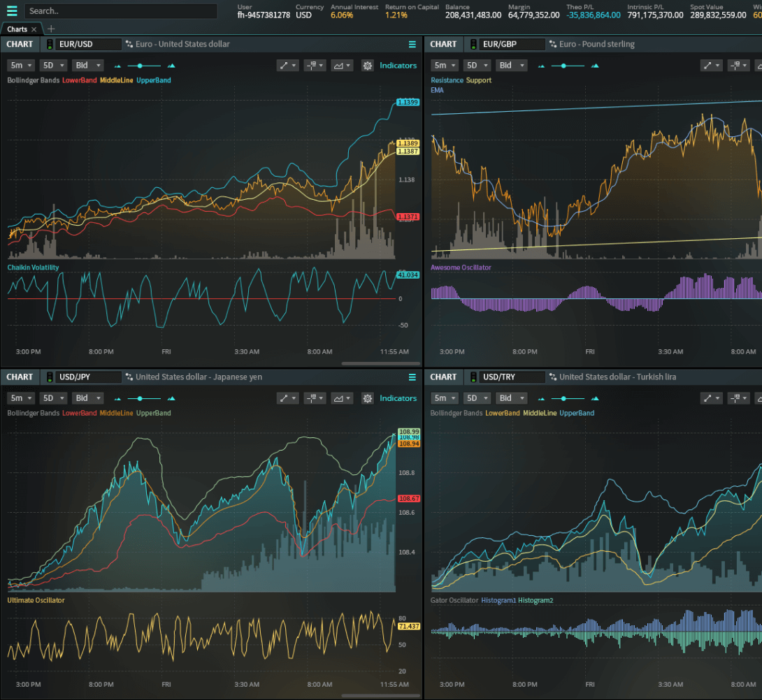Click the USD/TRY symbol input field
762x700 pixels.
coord(512,377)
